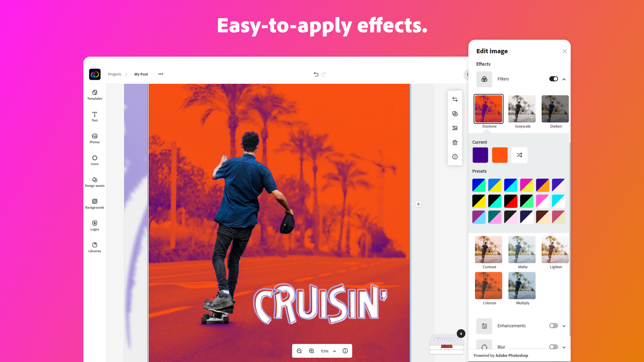The height and width of the screenshot is (362, 644).
Task: Expand the Blur settings section
Action: click(x=565, y=347)
